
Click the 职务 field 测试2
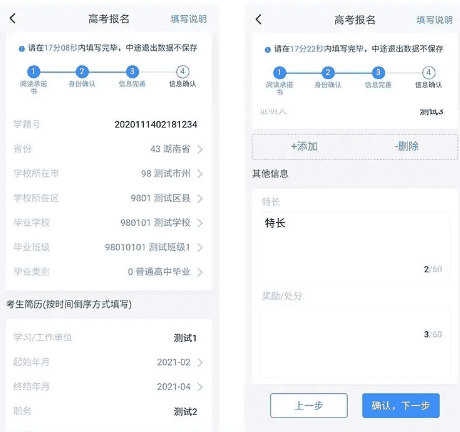pyautogui.click(x=185, y=412)
